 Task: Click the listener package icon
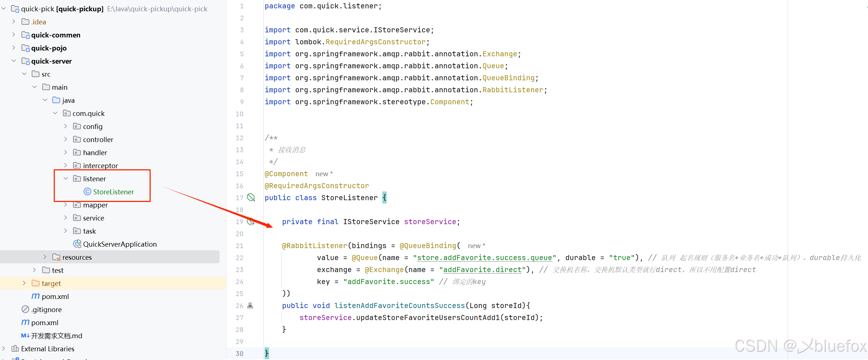click(x=77, y=178)
